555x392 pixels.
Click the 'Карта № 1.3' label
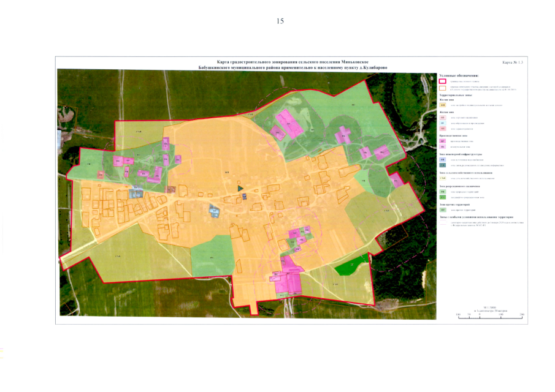pyautogui.click(x=513, y=63)
